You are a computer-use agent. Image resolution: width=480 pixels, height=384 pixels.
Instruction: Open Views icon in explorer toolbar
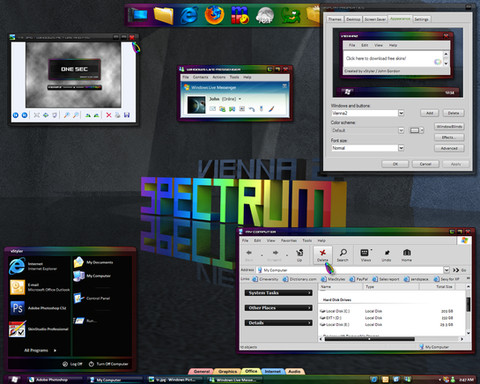pos(366,255)
